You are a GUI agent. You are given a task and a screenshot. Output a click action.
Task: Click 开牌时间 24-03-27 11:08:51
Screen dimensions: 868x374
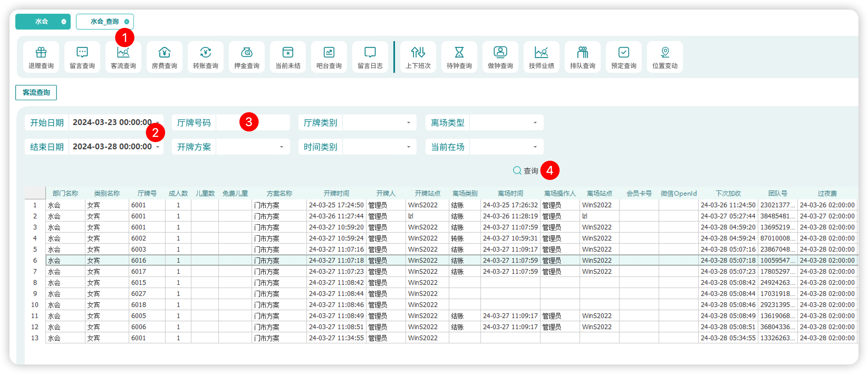pyautogui.click(x=336, y=327)
